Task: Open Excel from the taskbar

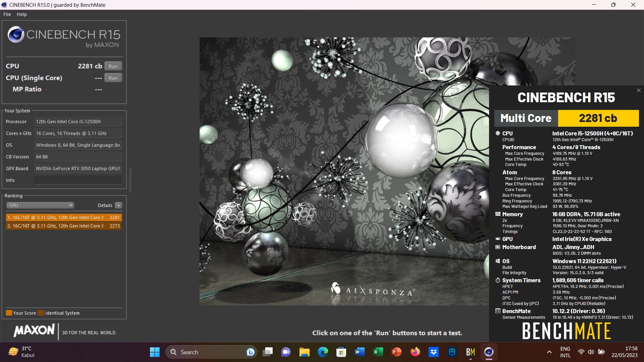Action: [x=378, y=352]
